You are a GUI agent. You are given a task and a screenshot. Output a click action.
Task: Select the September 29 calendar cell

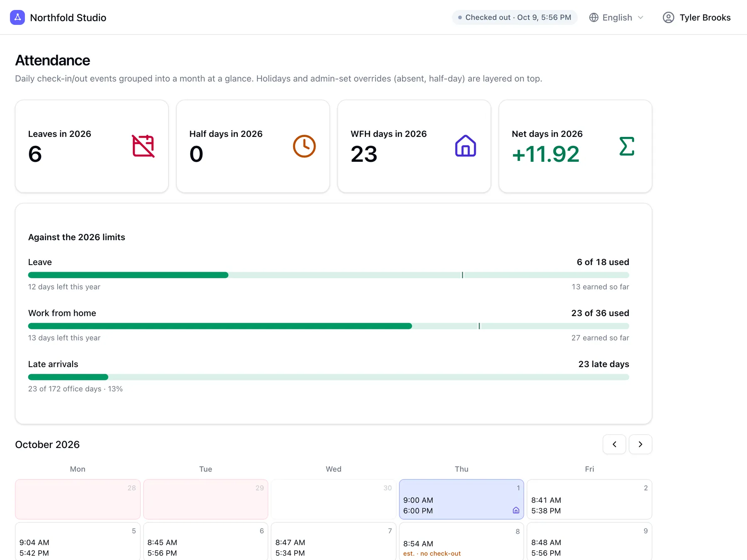(x=205, y=499)
